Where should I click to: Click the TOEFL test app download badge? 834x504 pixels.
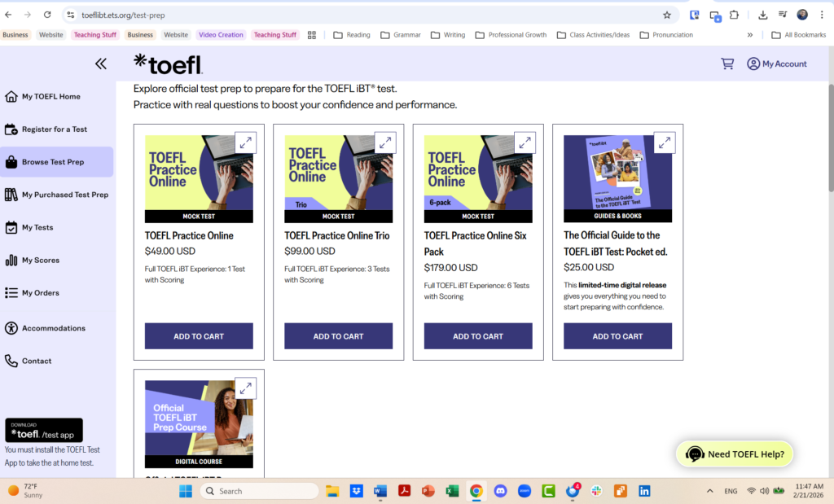[43, 430]
